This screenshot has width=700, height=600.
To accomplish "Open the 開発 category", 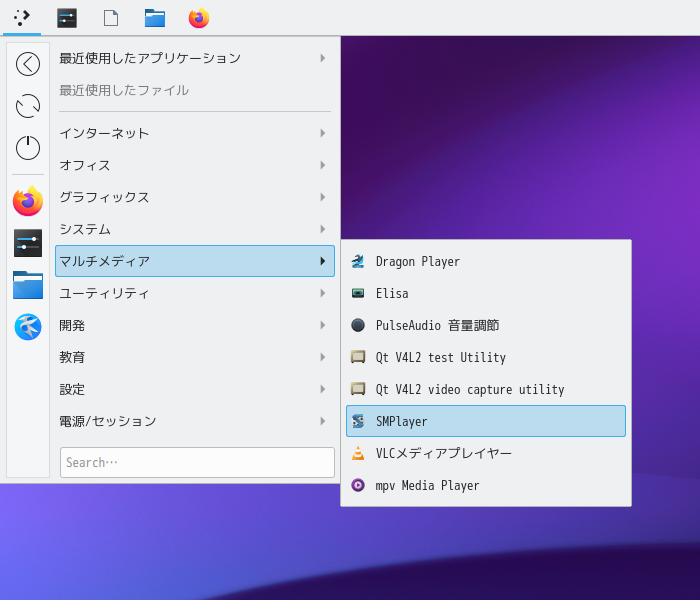I will point(195,325).
